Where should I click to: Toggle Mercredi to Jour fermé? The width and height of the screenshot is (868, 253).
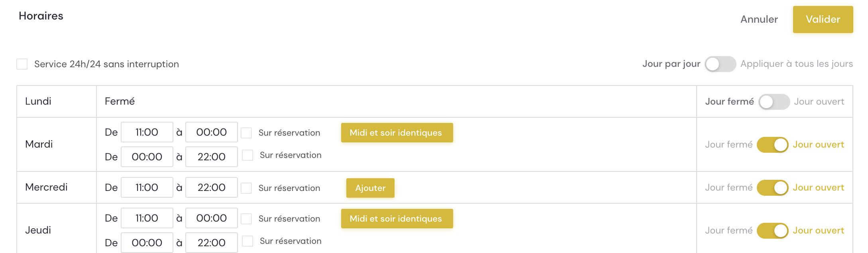pyautogui.click(x=772, y=187)
